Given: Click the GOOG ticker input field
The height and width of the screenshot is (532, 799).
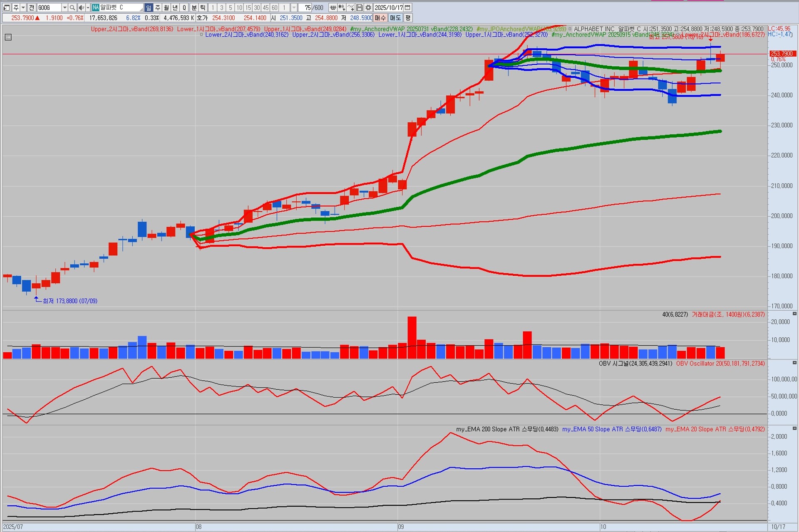Looking at the screenshot, I should click(x=49, y=7).
